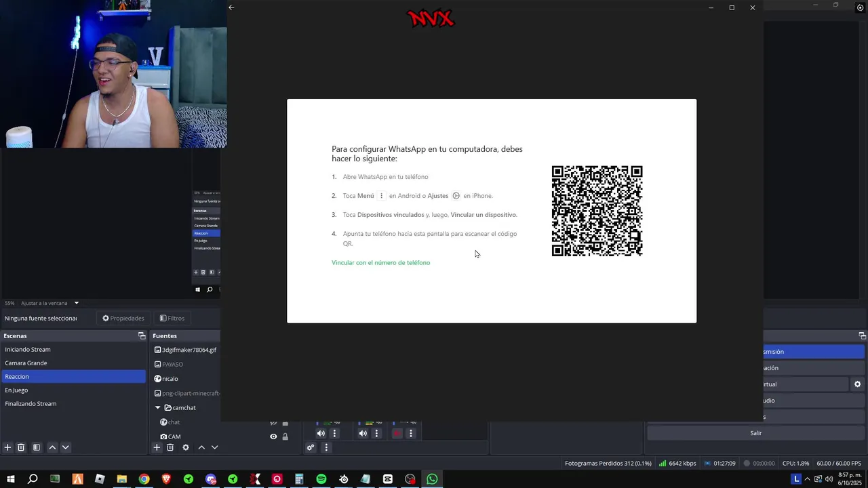The width and height of the screenshot is (868, 488).
Task: Remove selected source with trash icon
Action: point(170,447)
